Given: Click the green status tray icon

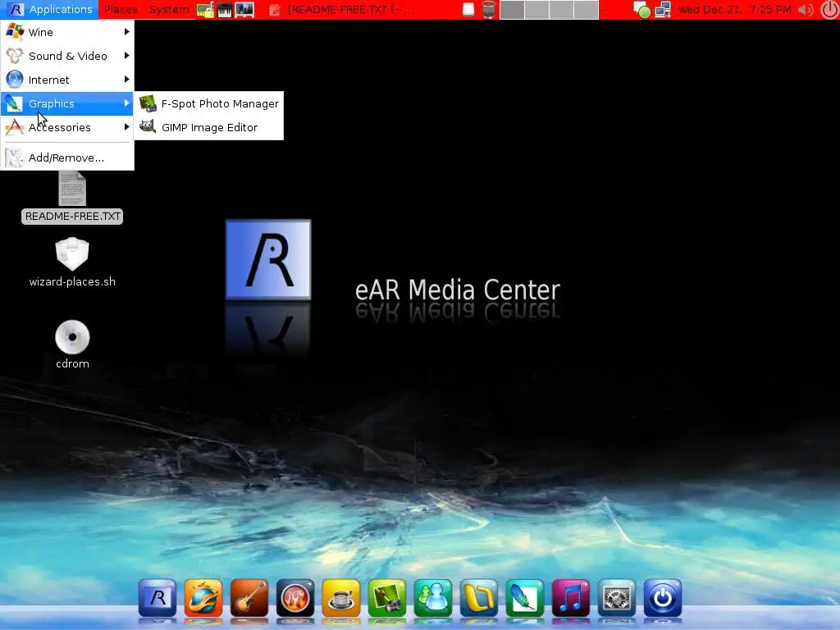Looking at the screenshot, I should tap(641, 9).
